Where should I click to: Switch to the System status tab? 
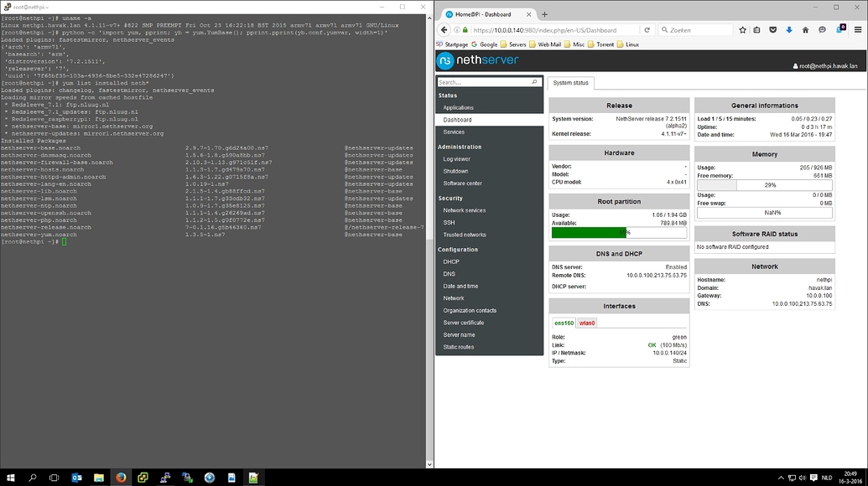pyautogui.click(x=569, y=82)
